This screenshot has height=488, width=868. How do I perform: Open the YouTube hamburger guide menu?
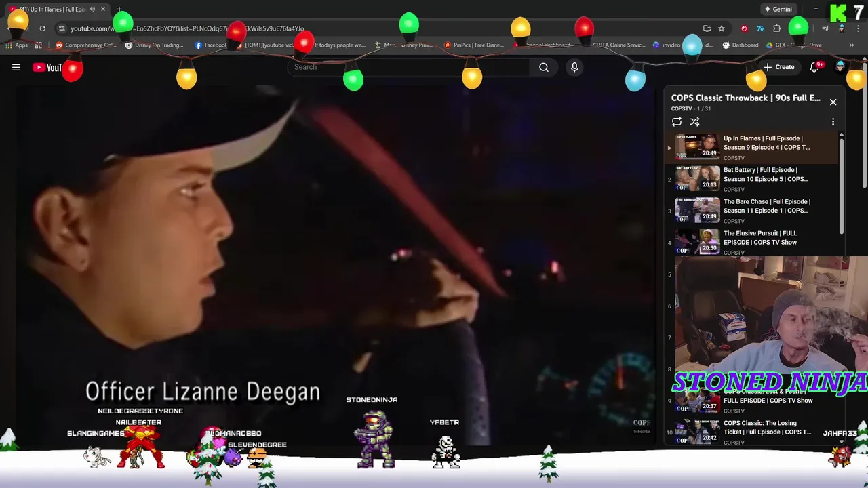click(16, 67)
